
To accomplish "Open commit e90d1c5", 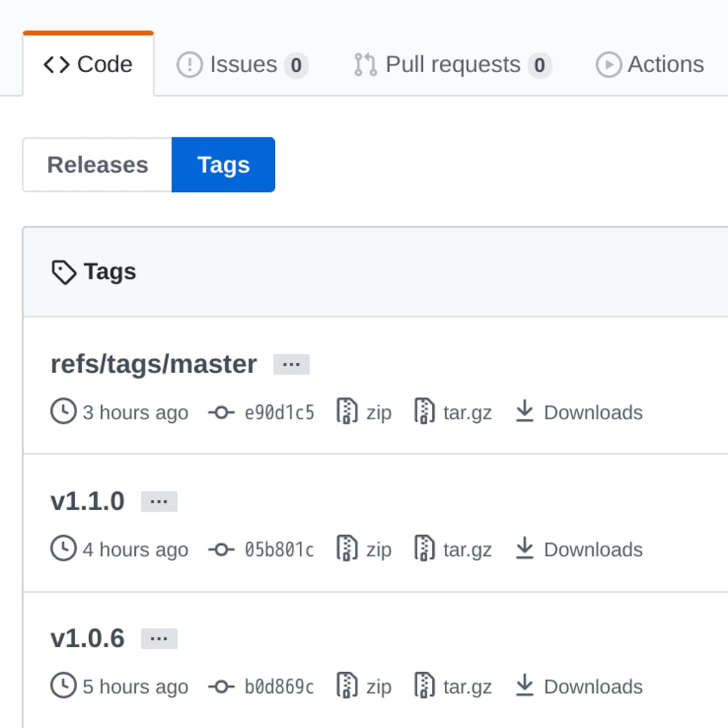I will click(279, 413).
